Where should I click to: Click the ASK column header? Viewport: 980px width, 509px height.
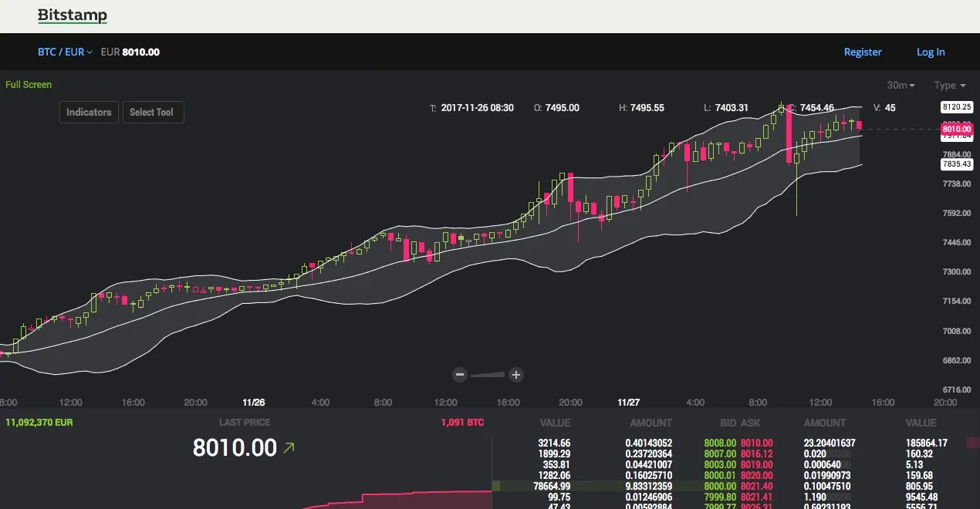pyautogui.click(x=750, y=423)
